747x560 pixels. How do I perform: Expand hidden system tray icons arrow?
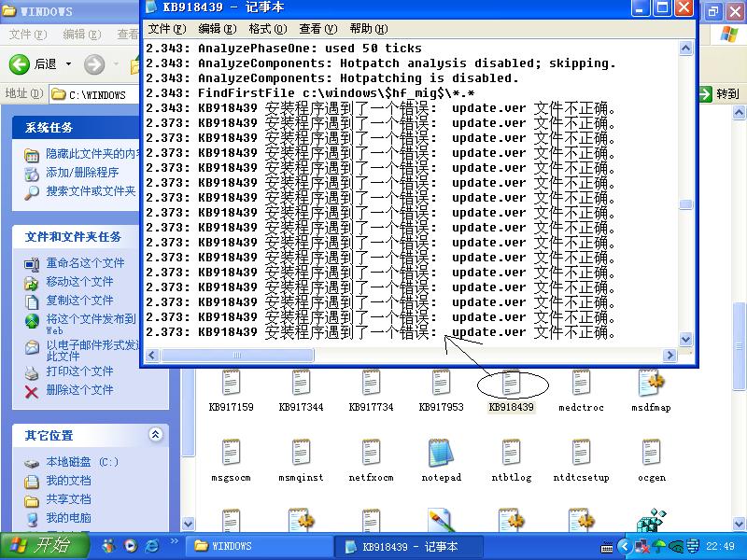[624, 546]
